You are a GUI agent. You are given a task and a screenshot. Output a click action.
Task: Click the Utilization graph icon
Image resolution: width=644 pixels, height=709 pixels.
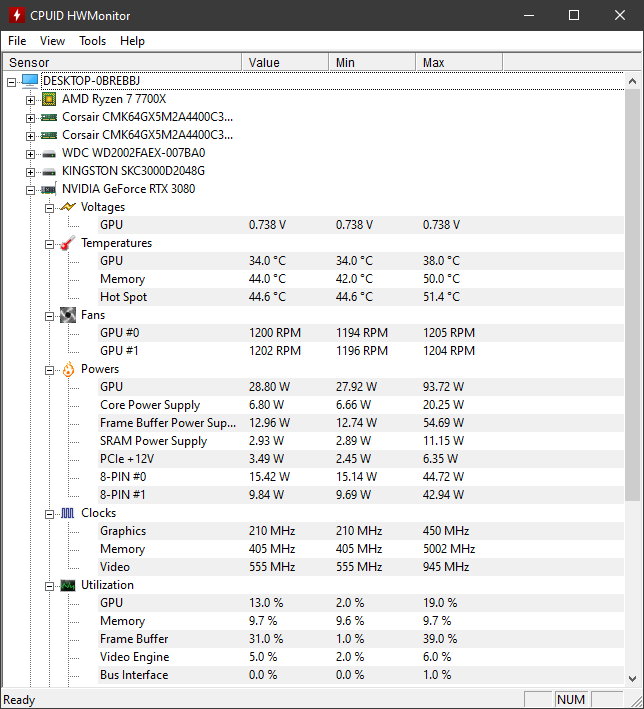(68, 585)
